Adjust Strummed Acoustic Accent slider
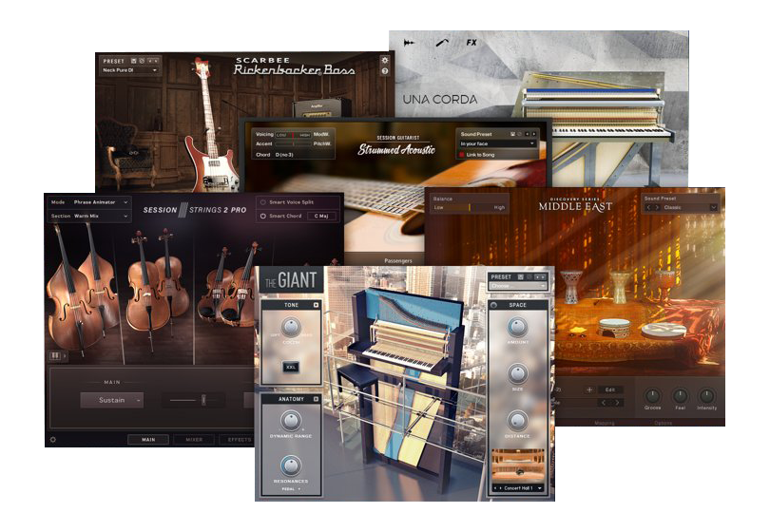The image size is (770, 532). (293, 143)
